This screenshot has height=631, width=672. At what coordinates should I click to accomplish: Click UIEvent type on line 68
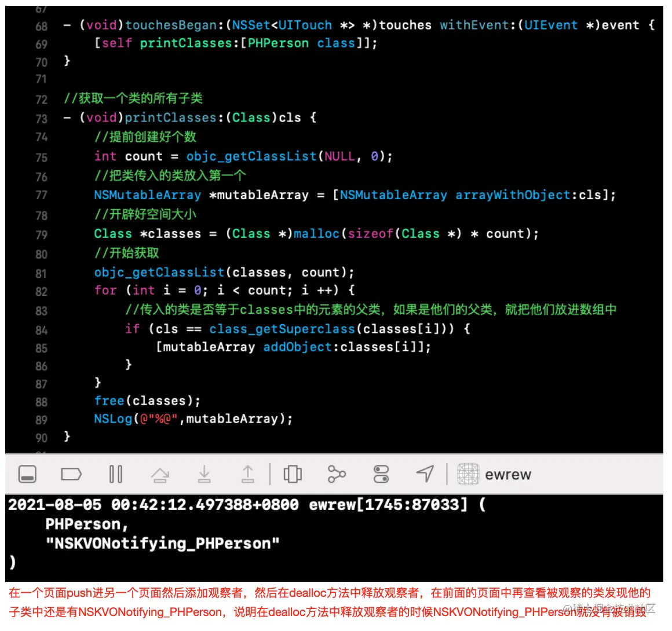(551, 25)
